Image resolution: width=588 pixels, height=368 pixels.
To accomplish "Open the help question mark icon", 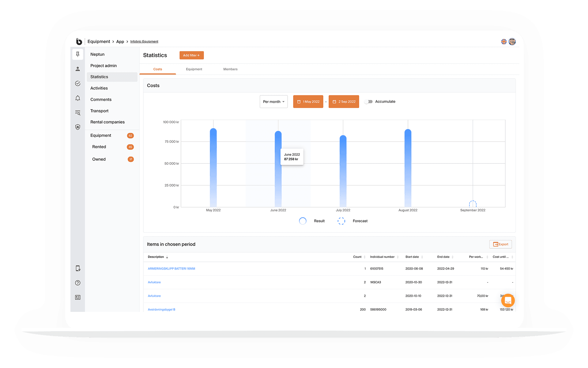I will (x=77, y=283).
